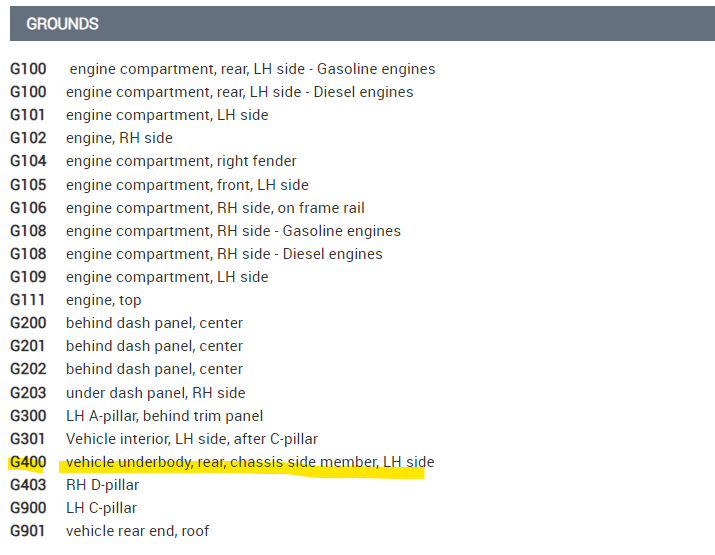Open ground code G109
Image resolution: width=715 pixels, height=555 pixels.
pos(27,277)
